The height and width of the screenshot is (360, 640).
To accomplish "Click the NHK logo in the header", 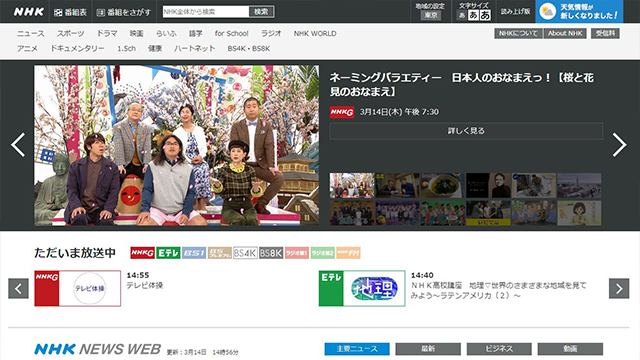I will 29,12.
